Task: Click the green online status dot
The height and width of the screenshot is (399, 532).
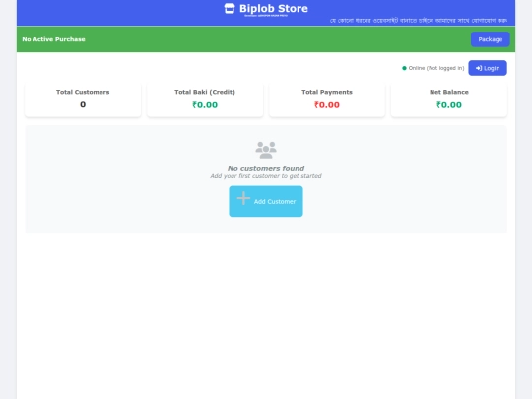Action: [404, 68]
